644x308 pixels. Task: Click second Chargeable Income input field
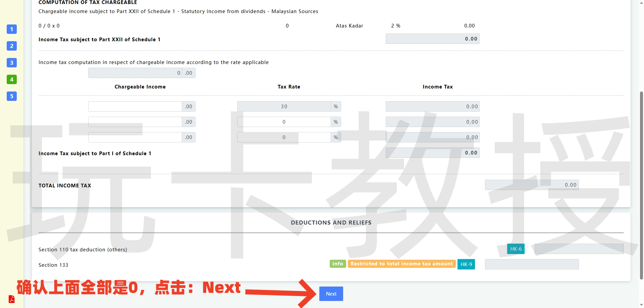pyautogui.click(x=135, y=122)
